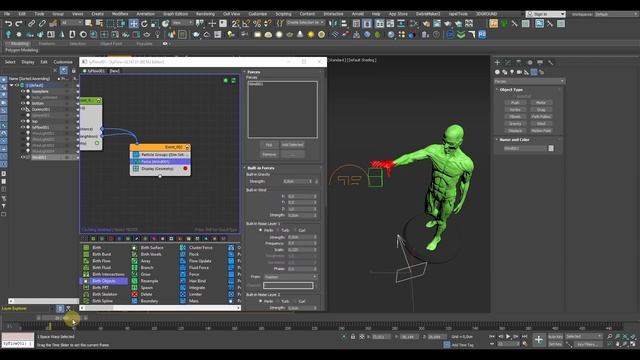
Task: Click the Cluster Force operator icon
Action: coord(183,247)
